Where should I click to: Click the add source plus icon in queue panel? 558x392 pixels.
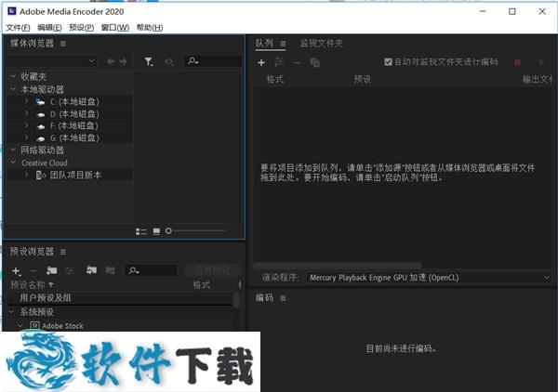(x=261, y=62)
